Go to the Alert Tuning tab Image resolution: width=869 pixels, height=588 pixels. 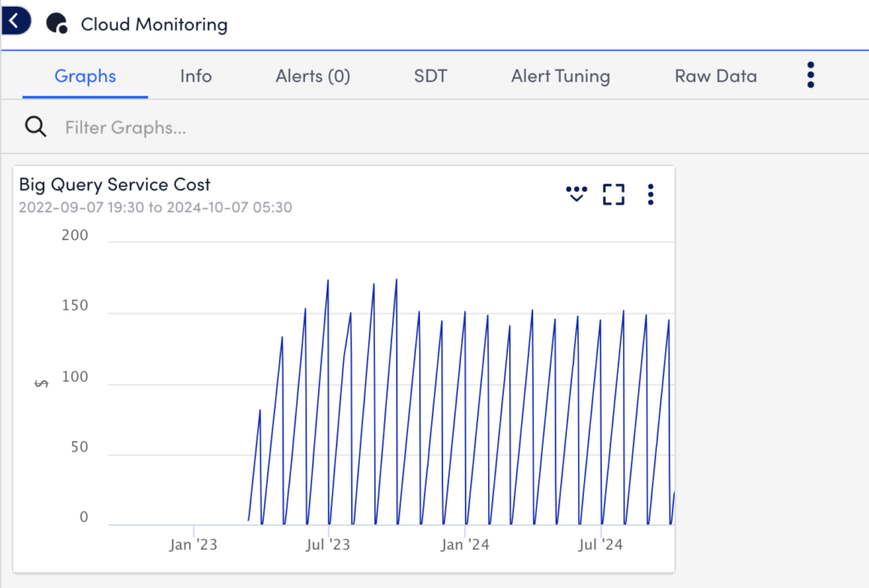point(560,76)
